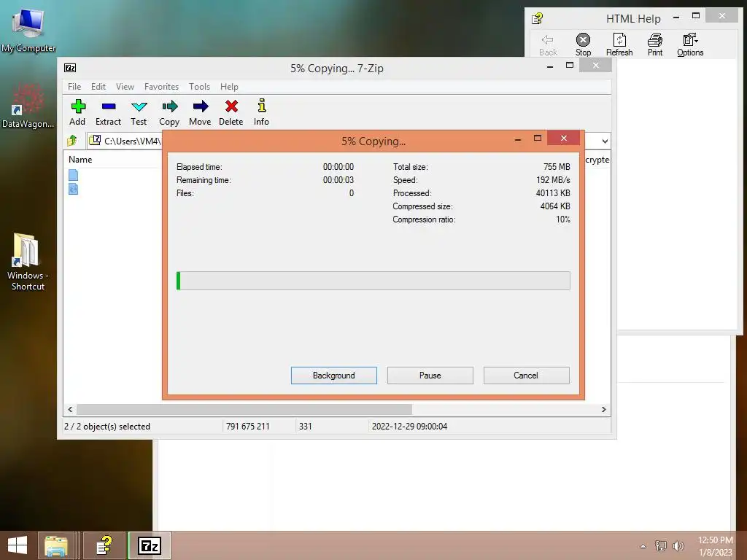Open the Tools menu

coord(199,87)
